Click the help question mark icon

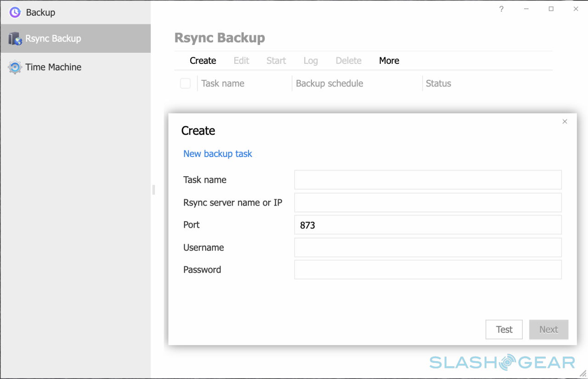coord(501,9)
